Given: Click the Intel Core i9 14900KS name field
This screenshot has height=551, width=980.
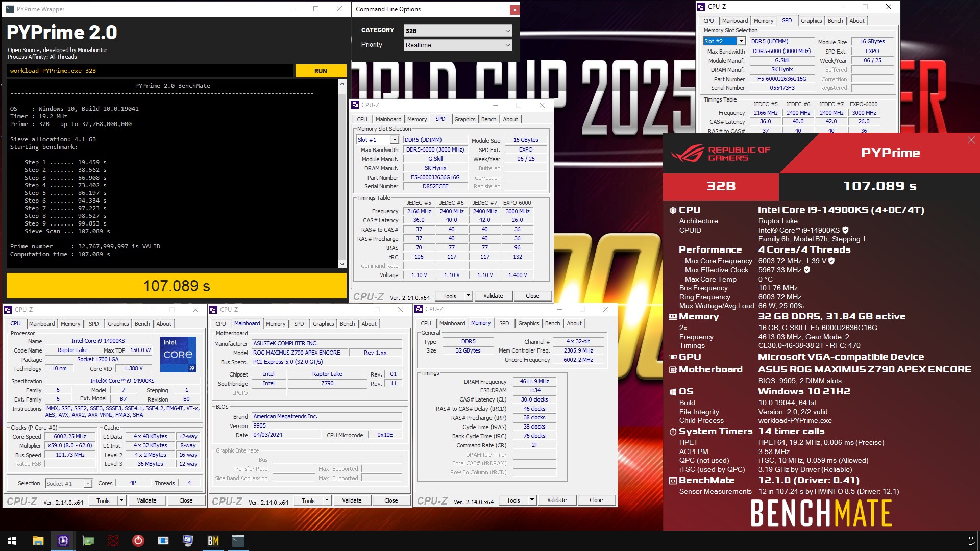Looking at the screenshot, I should pyautogui.click(x=98, y=341).
